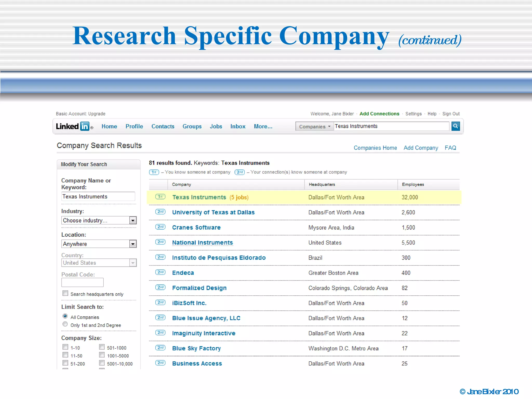Go to Companies Home

point(375,148)
